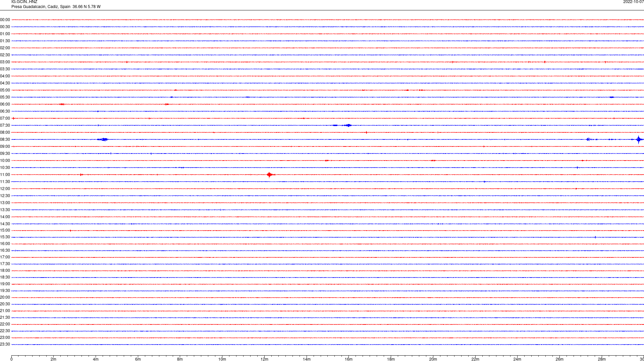Viewport: 644px width, 362px height.
Task: Select the 08:00 time row label
Action: click(5, 132)
